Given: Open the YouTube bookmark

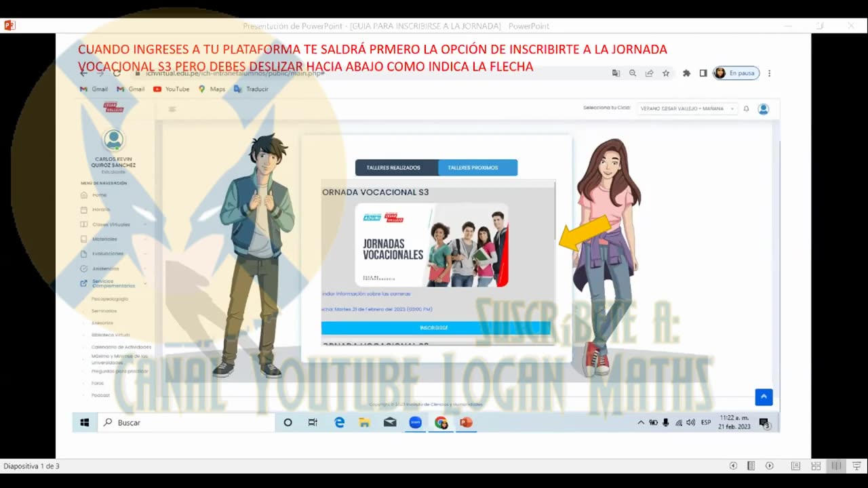Looking at the screenshot, I should tap(171, 89).
